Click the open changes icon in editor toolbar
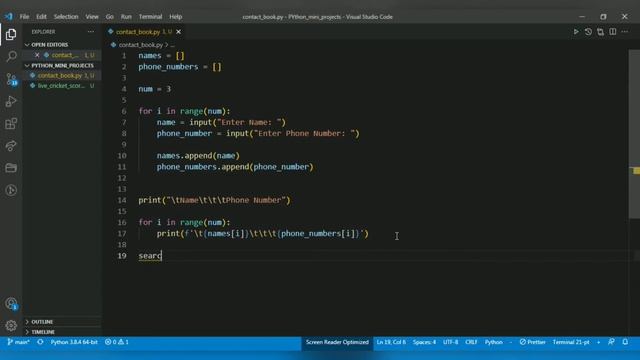 600,31
